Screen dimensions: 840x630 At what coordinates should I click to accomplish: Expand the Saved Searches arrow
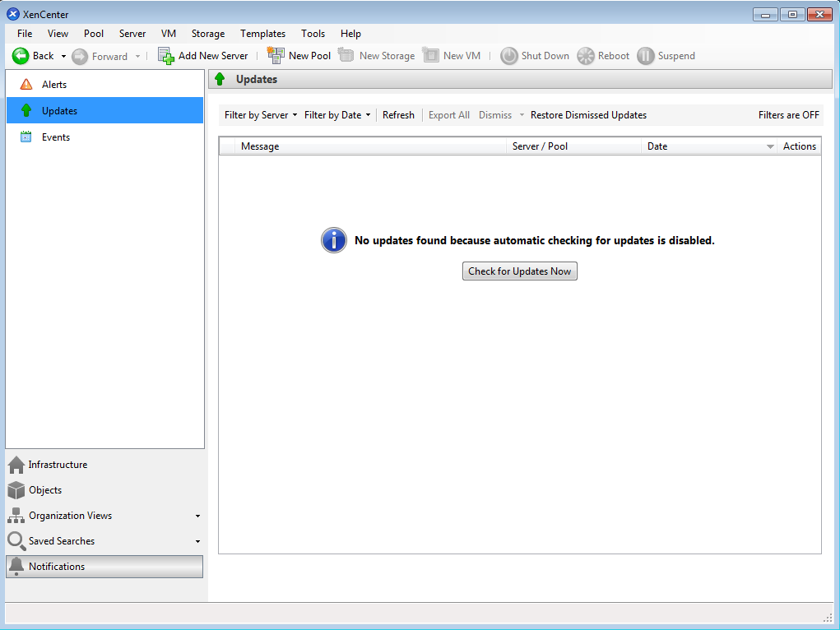pos(197,542)
